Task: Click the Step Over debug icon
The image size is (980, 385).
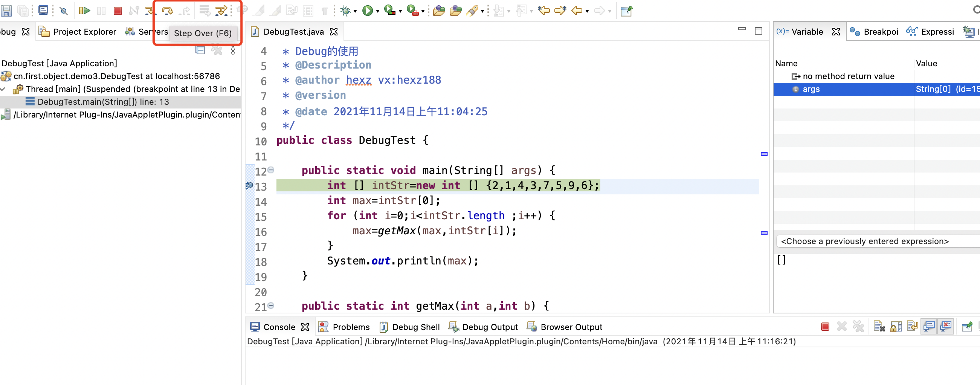Action: (167, 11)
